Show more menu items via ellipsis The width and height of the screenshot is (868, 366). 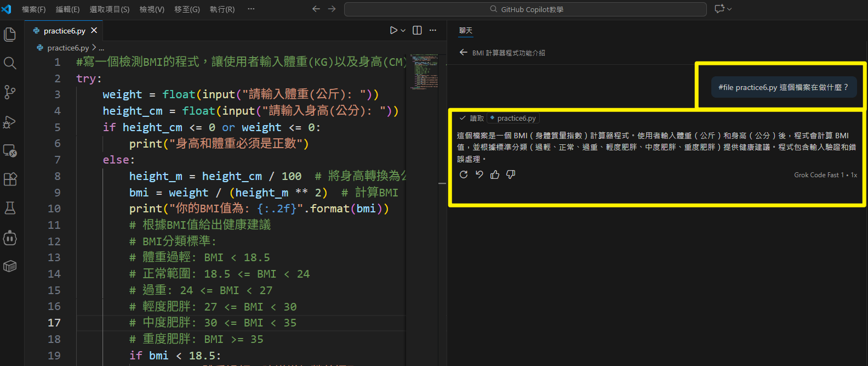coord(251,9)
